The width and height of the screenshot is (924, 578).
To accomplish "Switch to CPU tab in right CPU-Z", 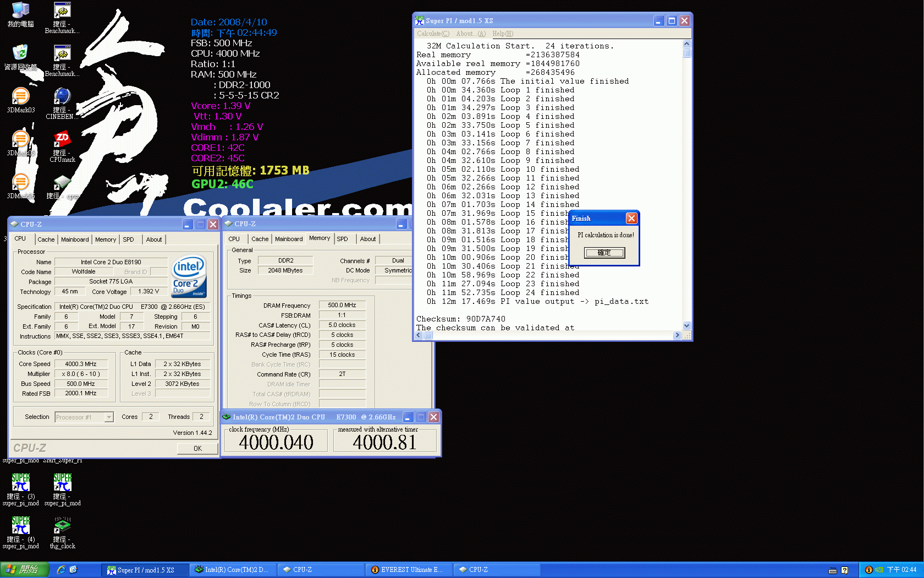I will tap(234, 239).
